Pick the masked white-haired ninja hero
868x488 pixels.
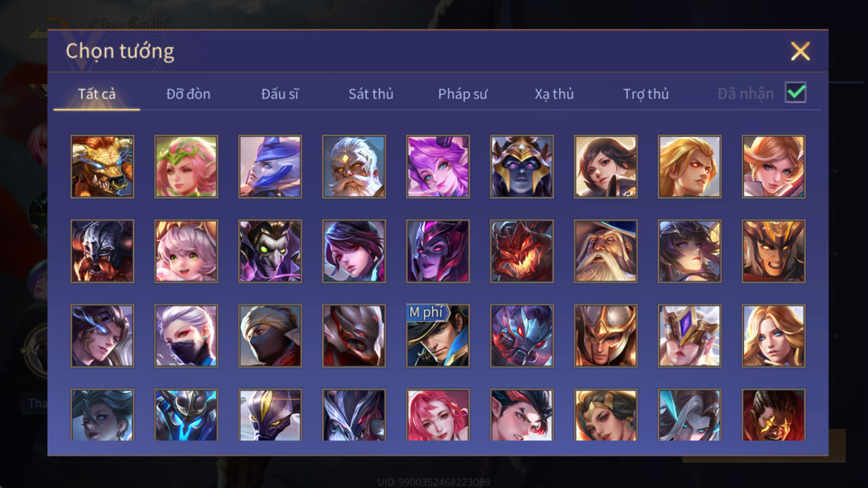coord(186,336)
